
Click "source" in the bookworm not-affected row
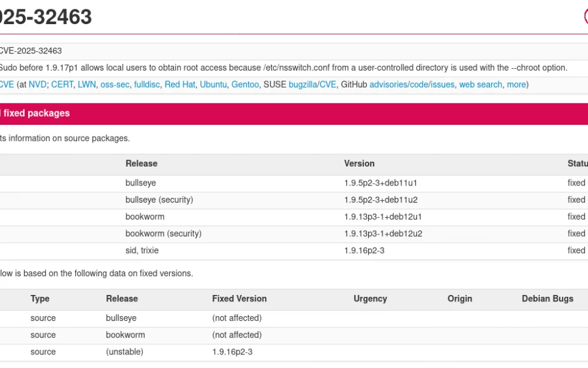43,335
